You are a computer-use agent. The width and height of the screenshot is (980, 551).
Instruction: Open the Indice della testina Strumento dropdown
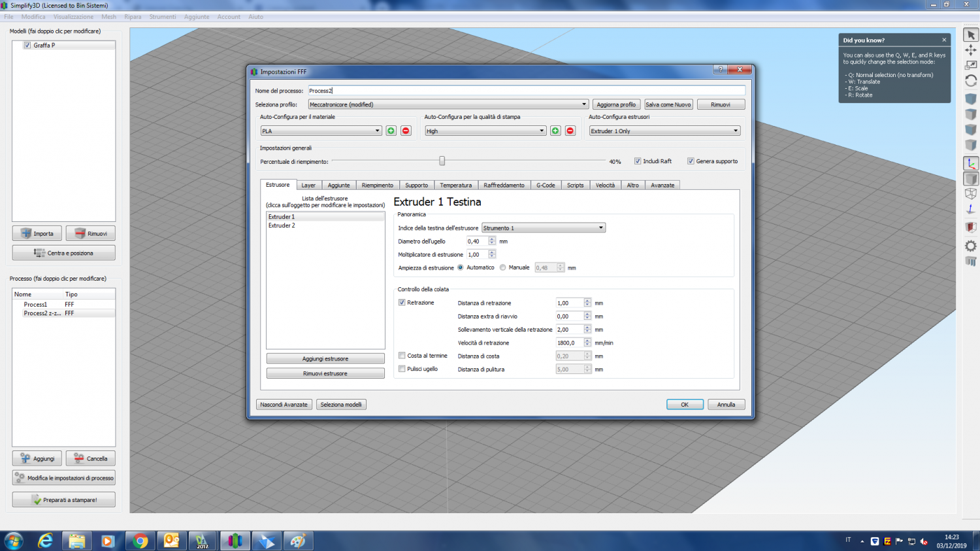[x=543, y=228]
